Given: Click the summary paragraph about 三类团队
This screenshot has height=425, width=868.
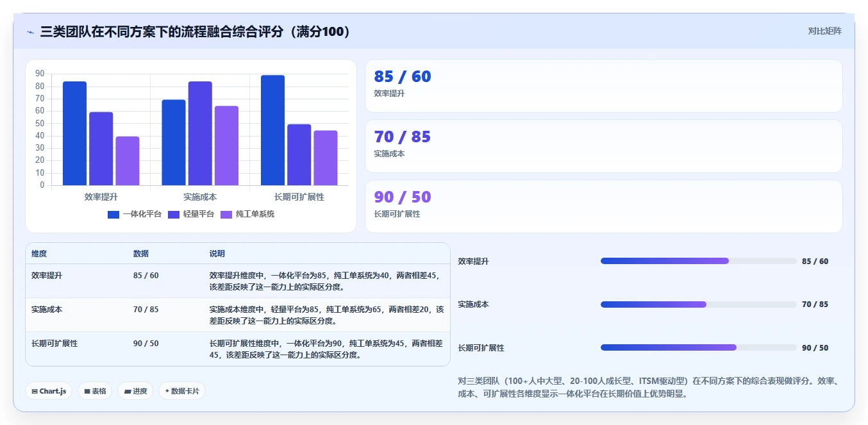Looking at the screenshot, I should click(648, 387).
